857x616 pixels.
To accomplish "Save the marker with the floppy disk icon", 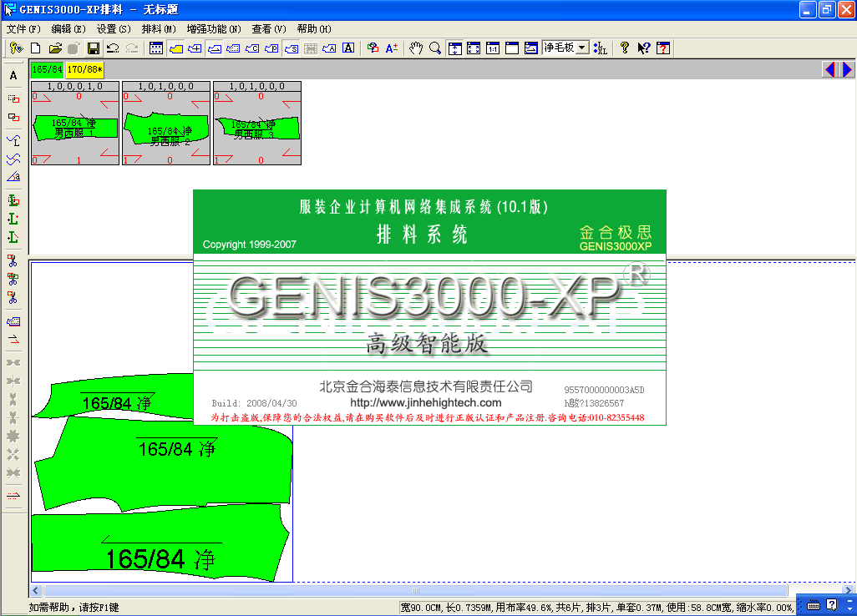I will tap(94, 48).
